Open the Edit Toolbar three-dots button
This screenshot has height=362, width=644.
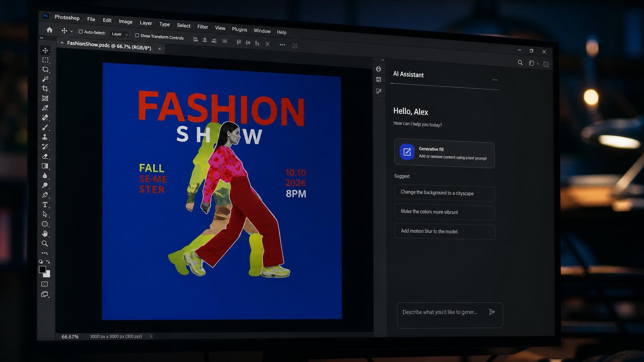click(45, 253)
